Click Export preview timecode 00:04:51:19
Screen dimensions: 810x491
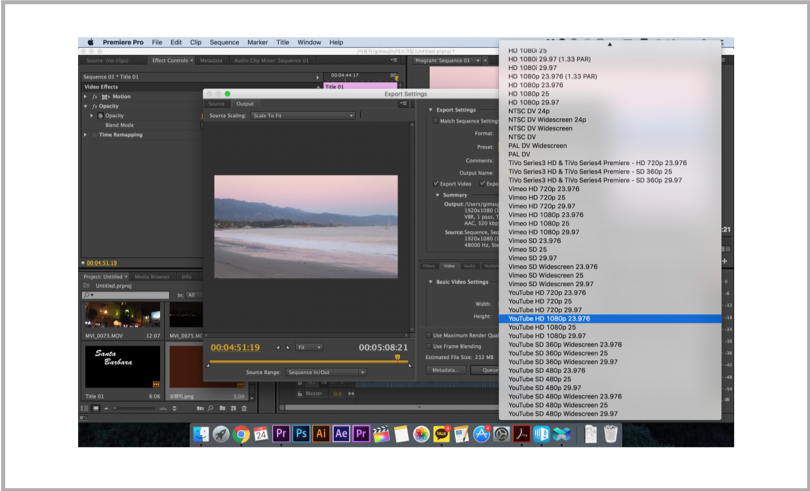235,347
